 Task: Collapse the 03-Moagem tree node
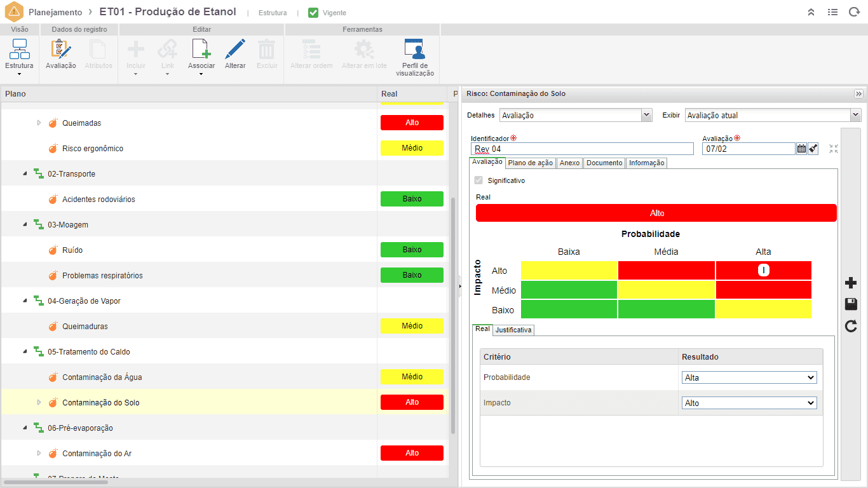[x=25, y=224]
